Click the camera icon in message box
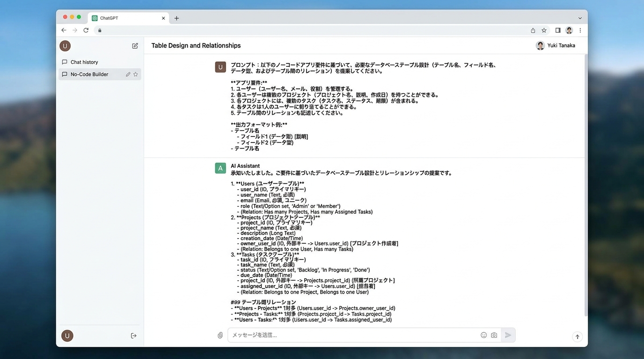The height and width of the screenshot is (359, 644). click(494, 335)
